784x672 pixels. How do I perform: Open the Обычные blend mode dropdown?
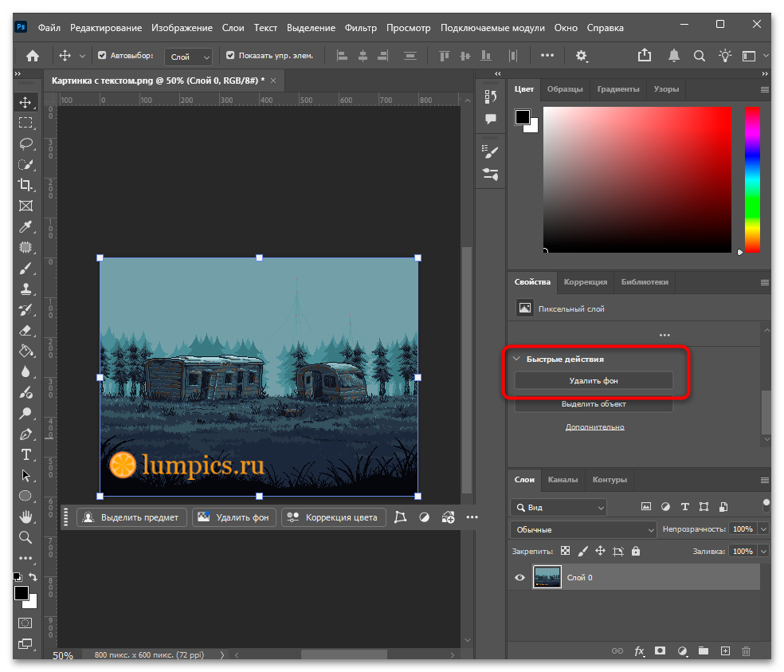tap(583, 529)
